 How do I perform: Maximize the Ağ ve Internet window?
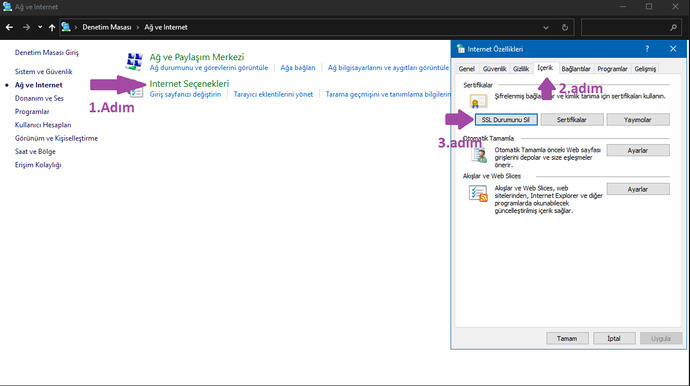(649, 7)
